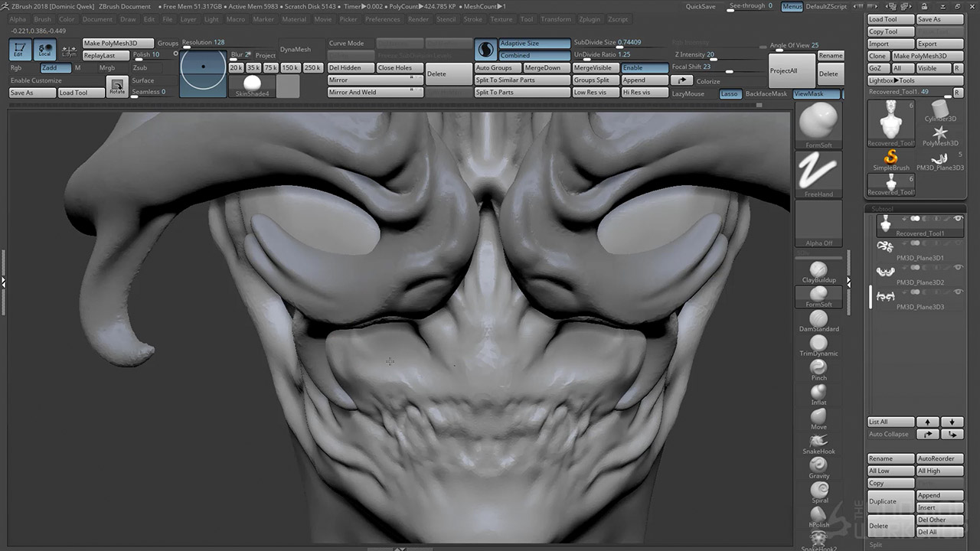Open the Render menu
This screenshot has height=551, width=980.
click(418, 19)
